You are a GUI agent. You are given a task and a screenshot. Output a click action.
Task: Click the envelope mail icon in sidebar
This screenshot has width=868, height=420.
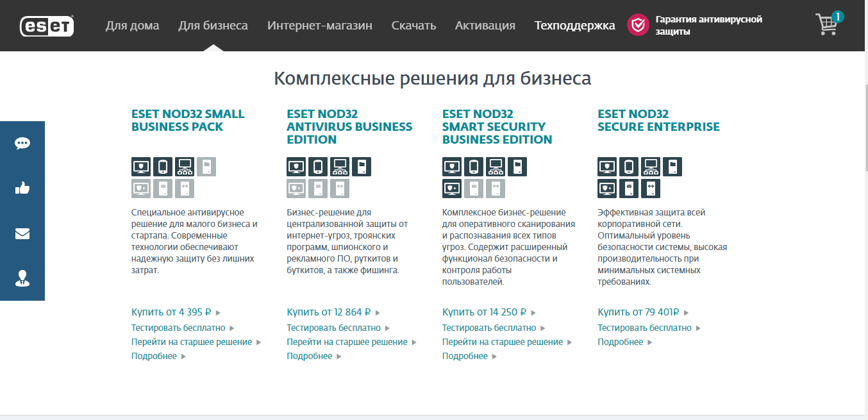[22, 233]
